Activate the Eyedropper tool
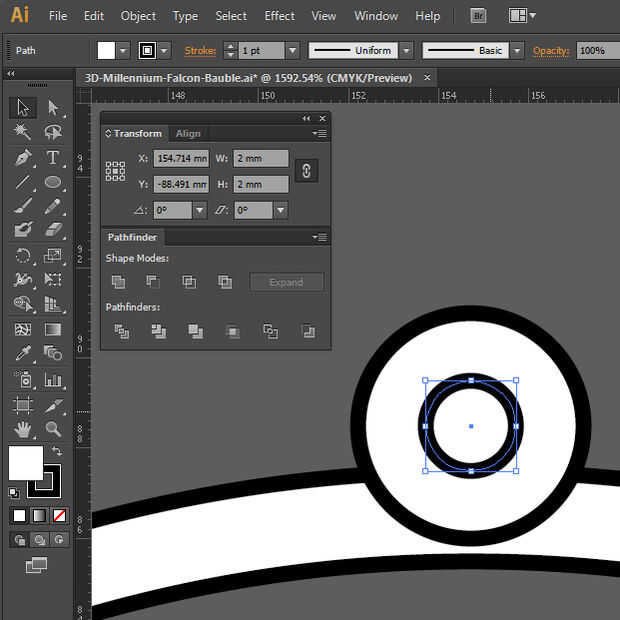This screenshot has width=620, height=620. [x=23, y=353]
